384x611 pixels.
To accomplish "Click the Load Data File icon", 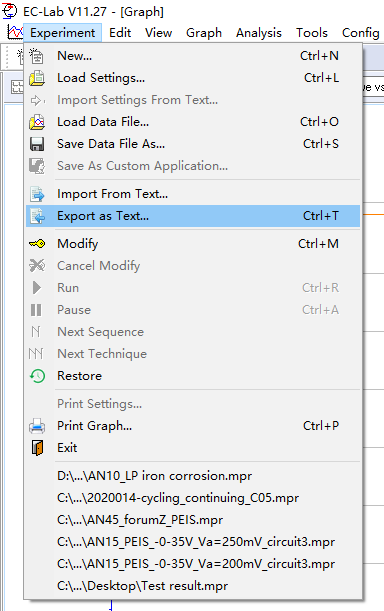I will pyautogui.click(x=37, y=122).
